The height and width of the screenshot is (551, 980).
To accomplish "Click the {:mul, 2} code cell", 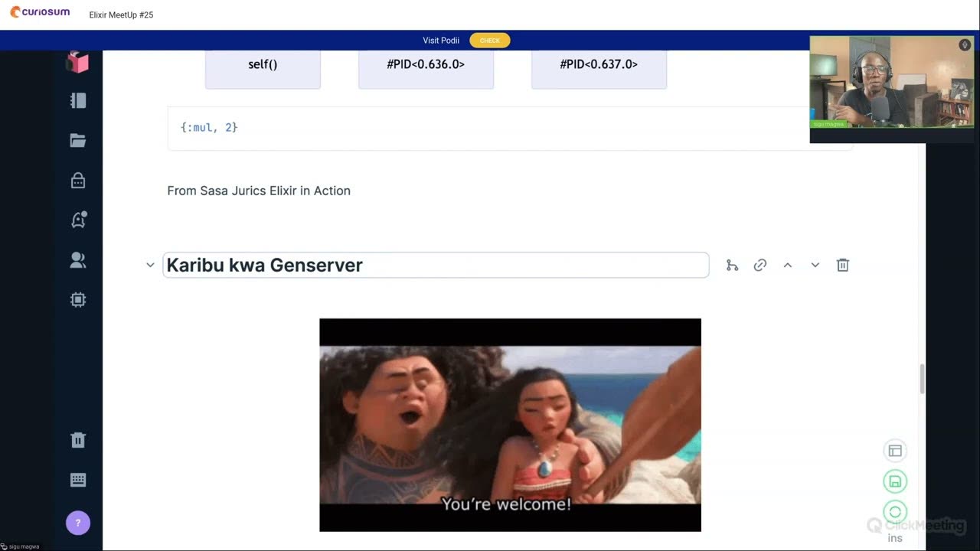I will [509, 128].
